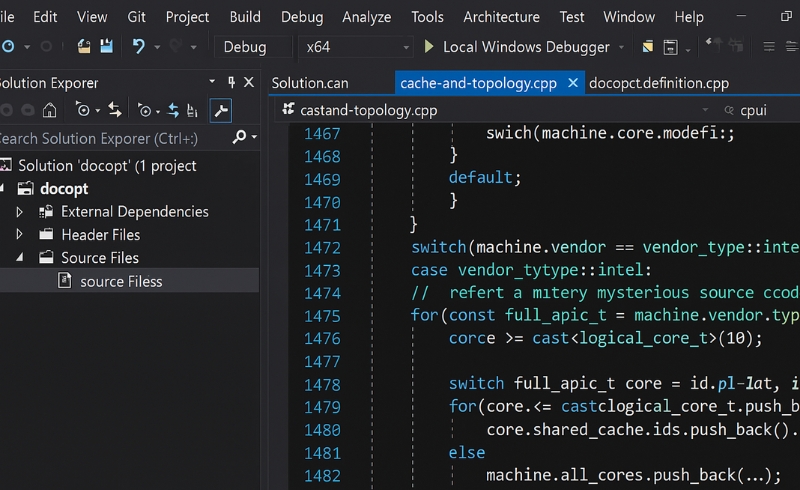Close the Solution Explorer panel
Screen dimensions: 800x490
248,82
